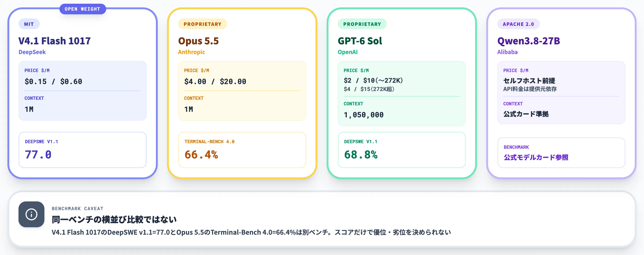Click the Anthropic vendor name
The width and height of the screenshot is (644, 255).
192,52
